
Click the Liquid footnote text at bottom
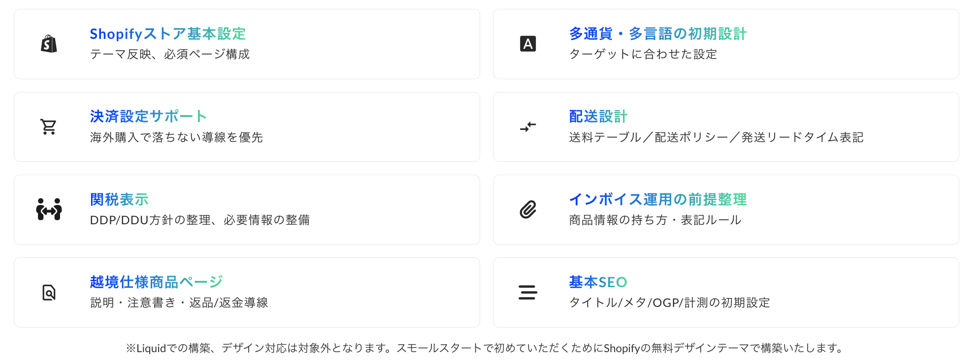tap(485, 348)
